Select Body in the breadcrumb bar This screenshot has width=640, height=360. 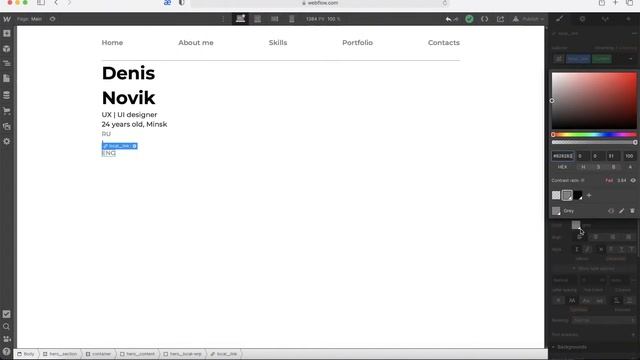(26, 354)
